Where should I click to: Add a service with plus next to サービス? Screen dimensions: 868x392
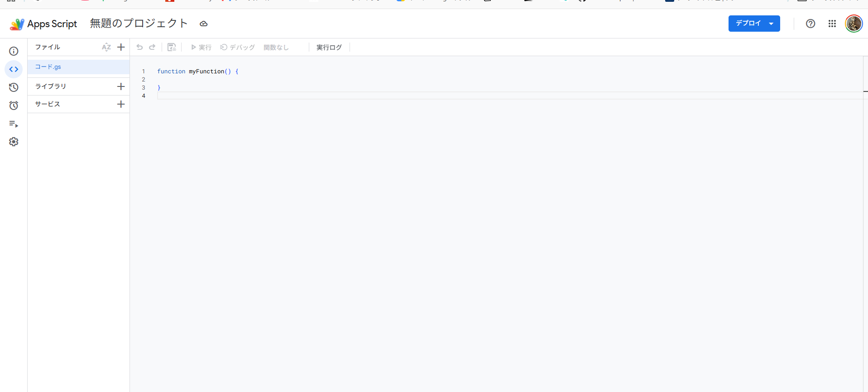121,104
